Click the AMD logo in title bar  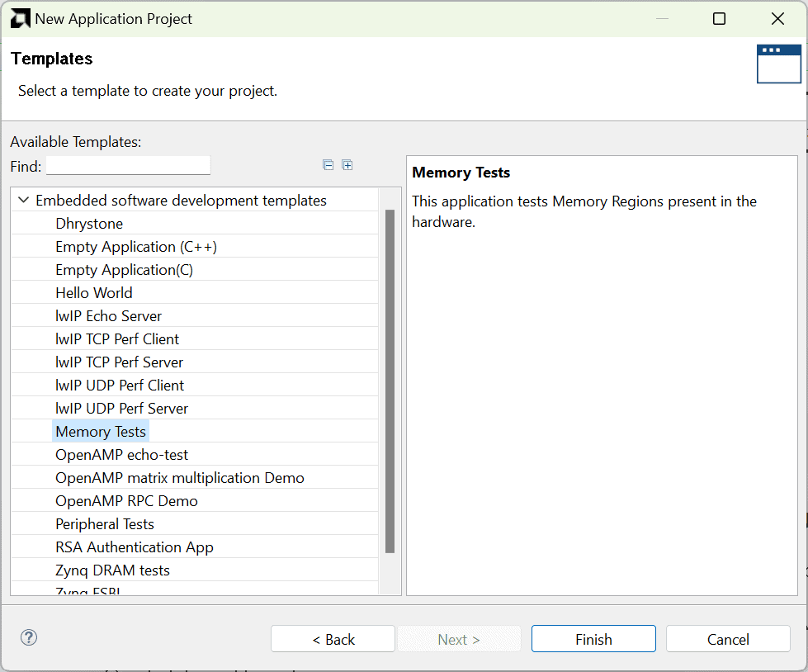(x=20, y=18)
